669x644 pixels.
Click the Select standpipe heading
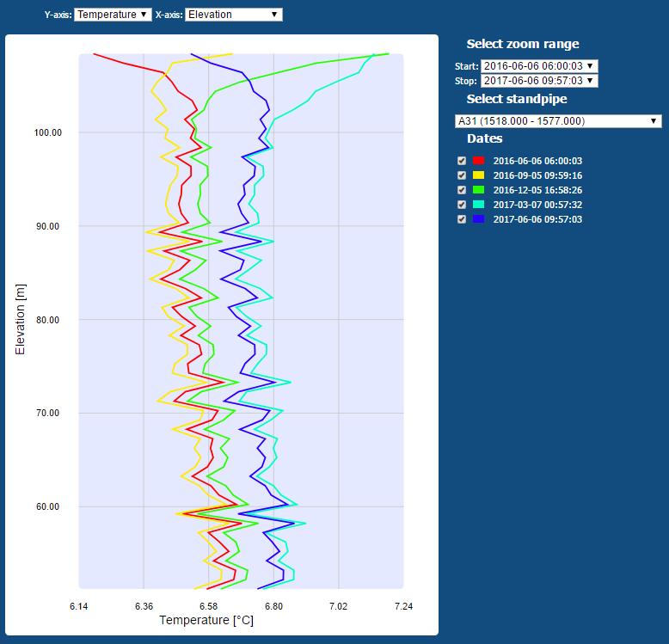(x=517, y=99)
